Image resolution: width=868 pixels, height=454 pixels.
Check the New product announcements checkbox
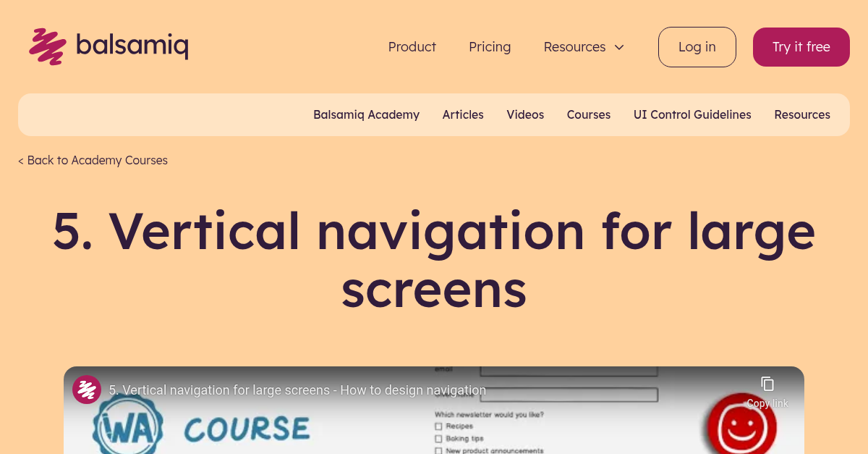click(x=438, y=450)
